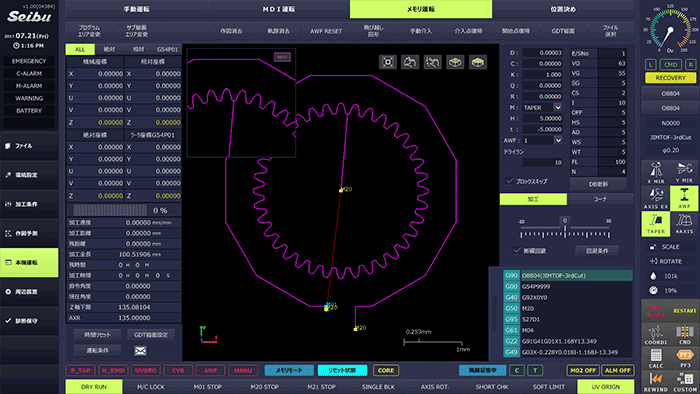This screenshot has width=700, height=394.
Task: Expand the AWF value dropdown
Action: coord(558,140)
